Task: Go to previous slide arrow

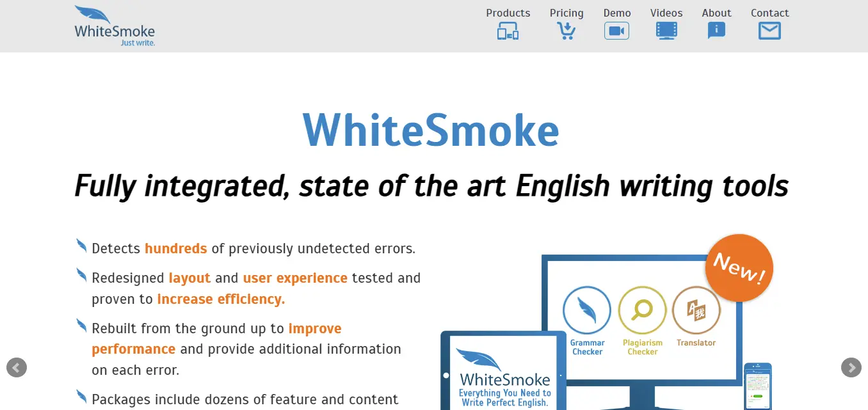Action: [17, 367]
